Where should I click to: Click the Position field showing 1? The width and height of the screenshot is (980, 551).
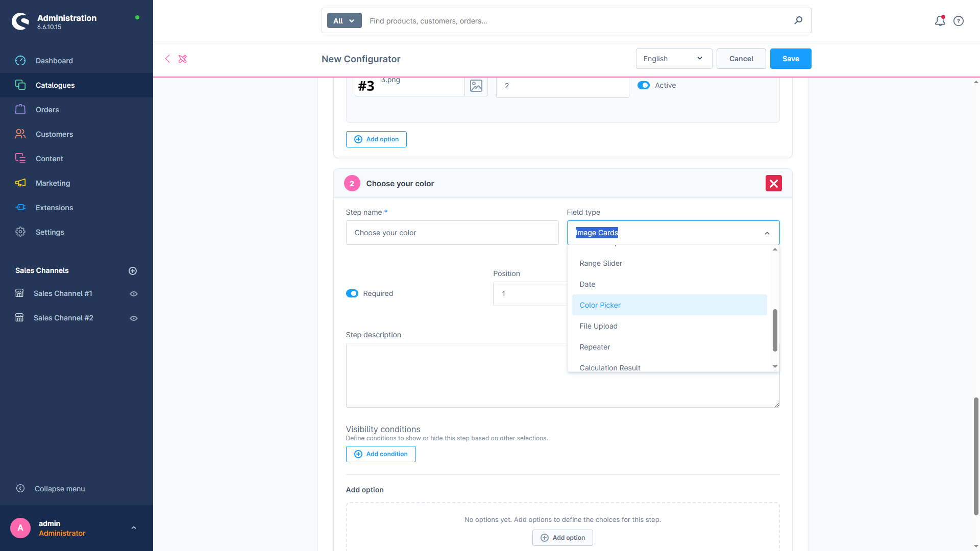(x=530, y=294)
